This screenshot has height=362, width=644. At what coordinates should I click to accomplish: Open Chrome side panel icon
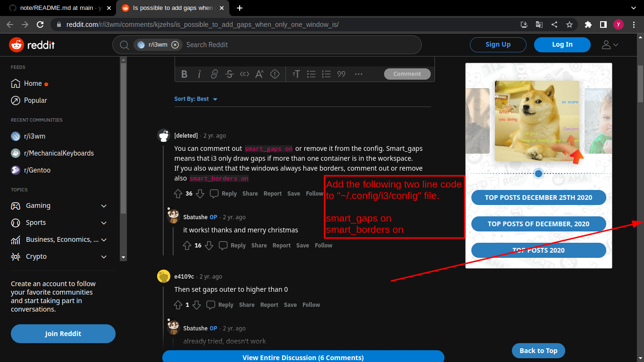(603, 25)
